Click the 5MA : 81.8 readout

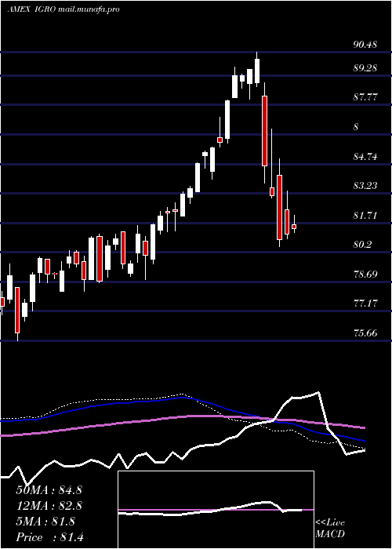pos(45,522)
